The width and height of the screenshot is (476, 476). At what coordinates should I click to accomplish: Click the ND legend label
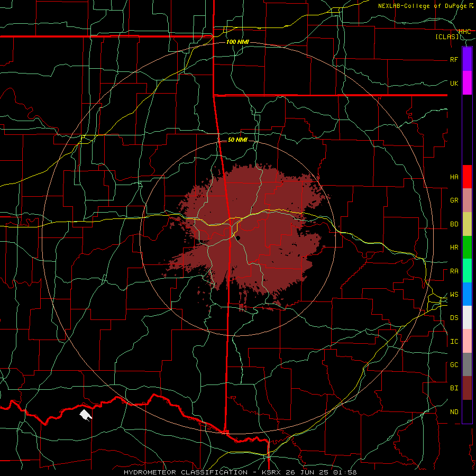454,412
